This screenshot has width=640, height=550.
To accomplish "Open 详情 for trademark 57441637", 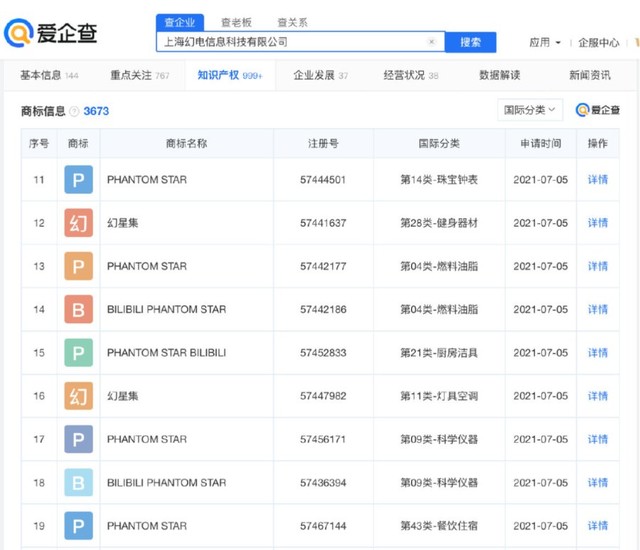I will pos(598,223).
